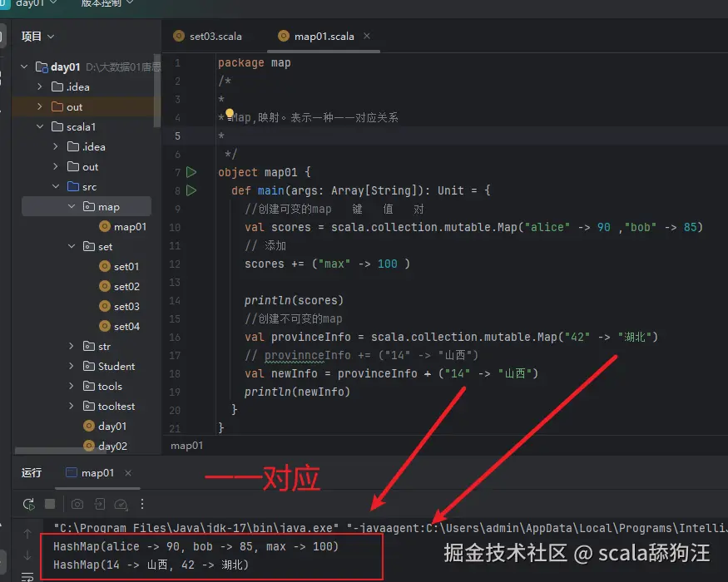Screen dimensions: 728x582
Task: Expand out folder under scala1
Action: pos(56,166)
